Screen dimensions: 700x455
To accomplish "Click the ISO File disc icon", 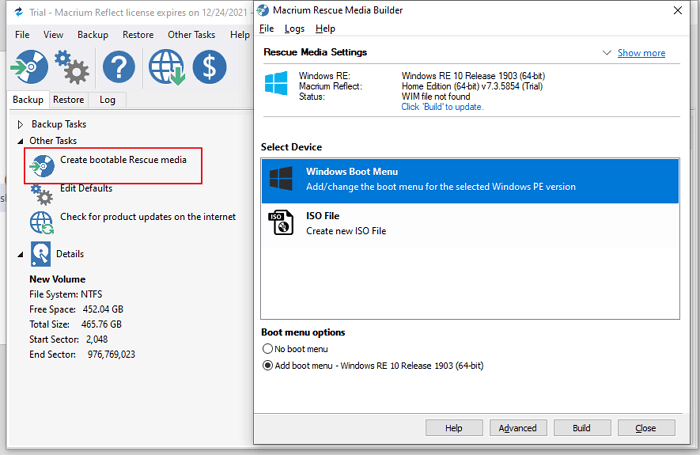I will pyautogui.click(x=281, y=222).
